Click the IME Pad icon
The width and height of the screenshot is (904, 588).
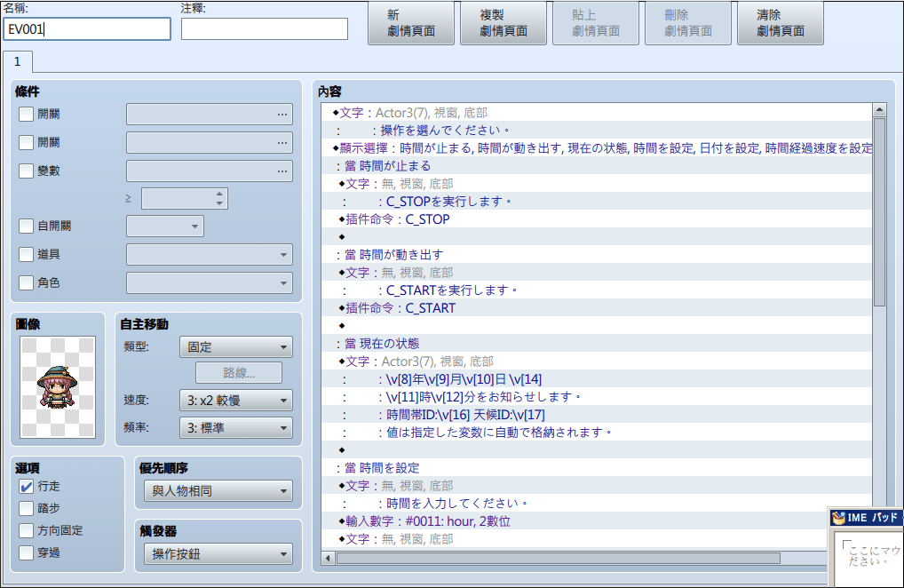pyautogui.click(x=838, y=518)
